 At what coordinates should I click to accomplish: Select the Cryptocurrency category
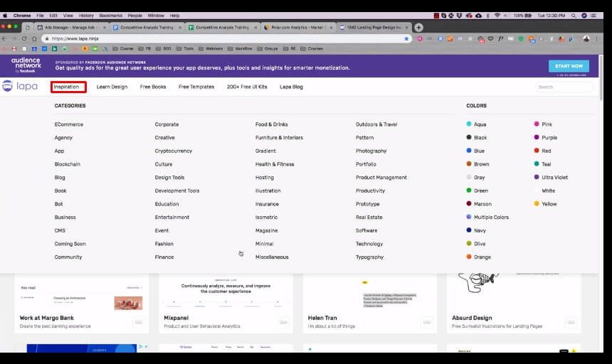(x=174, y=151)
